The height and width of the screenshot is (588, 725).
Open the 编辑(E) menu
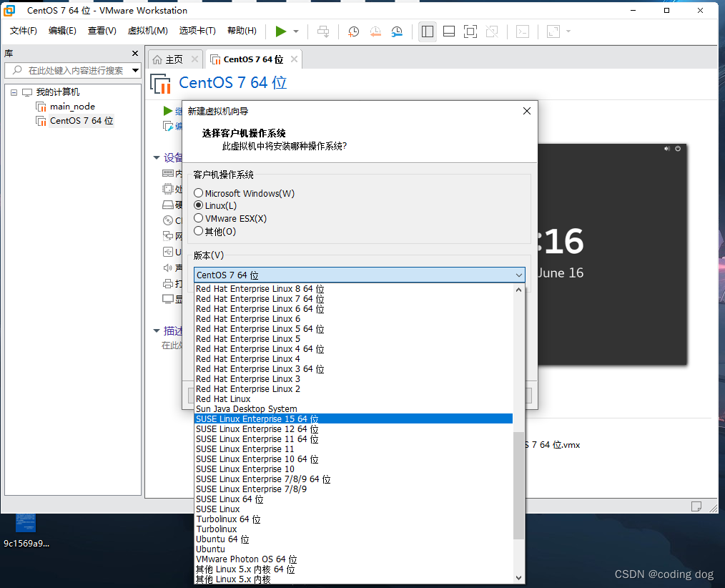pos(62,31)
